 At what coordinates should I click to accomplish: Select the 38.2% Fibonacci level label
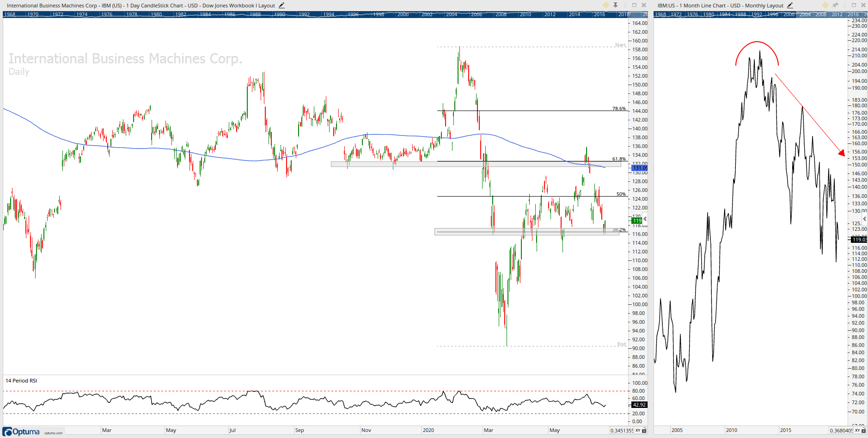619,229
